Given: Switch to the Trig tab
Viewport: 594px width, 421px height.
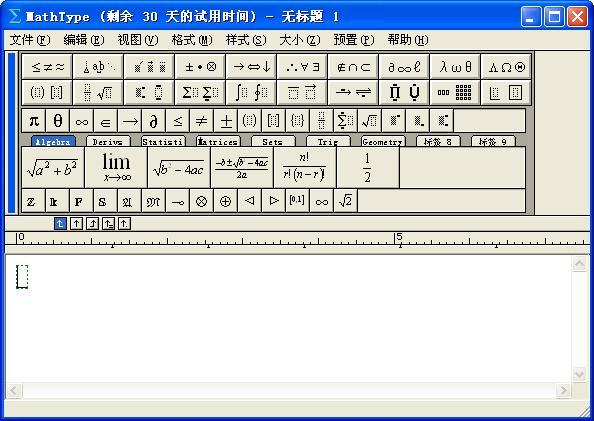Looking at the screenshot, I should click(x=328, y=142).
